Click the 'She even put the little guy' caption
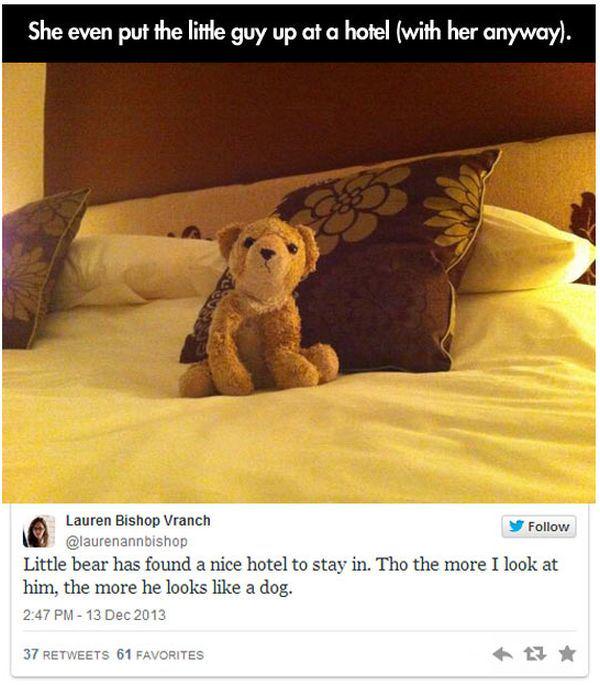600x686 pixels. 299,31
